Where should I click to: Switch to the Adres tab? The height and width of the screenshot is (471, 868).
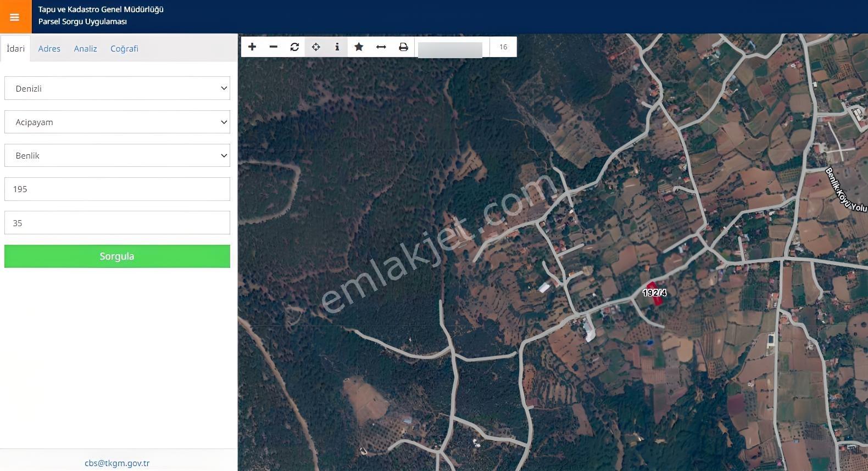point(49,48)
